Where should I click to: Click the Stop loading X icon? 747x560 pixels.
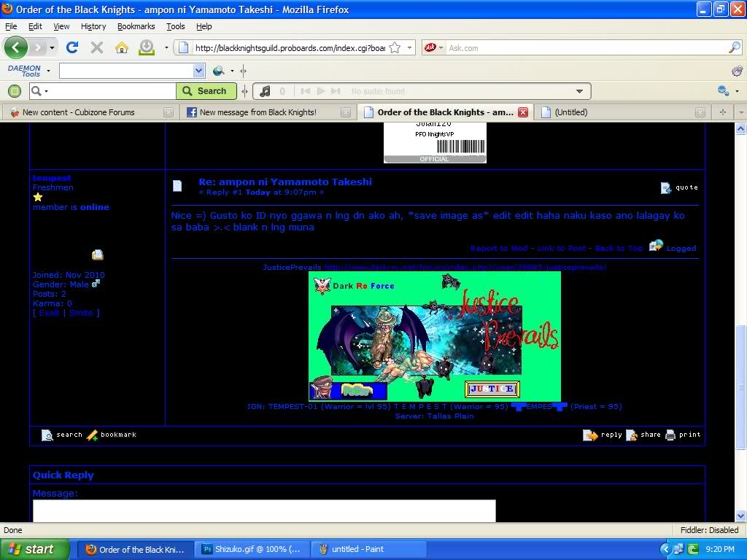click(97, 47)
